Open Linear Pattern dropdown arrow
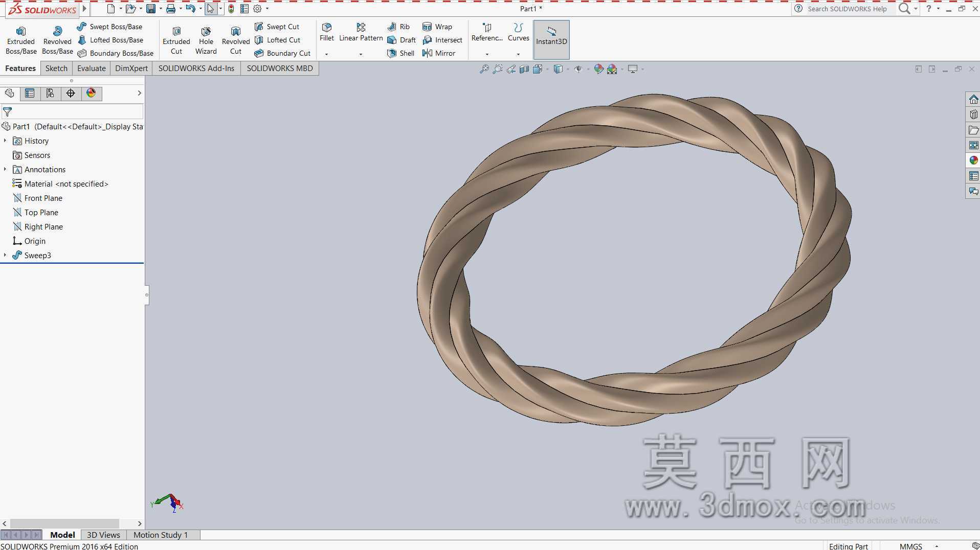 [361, 54]
